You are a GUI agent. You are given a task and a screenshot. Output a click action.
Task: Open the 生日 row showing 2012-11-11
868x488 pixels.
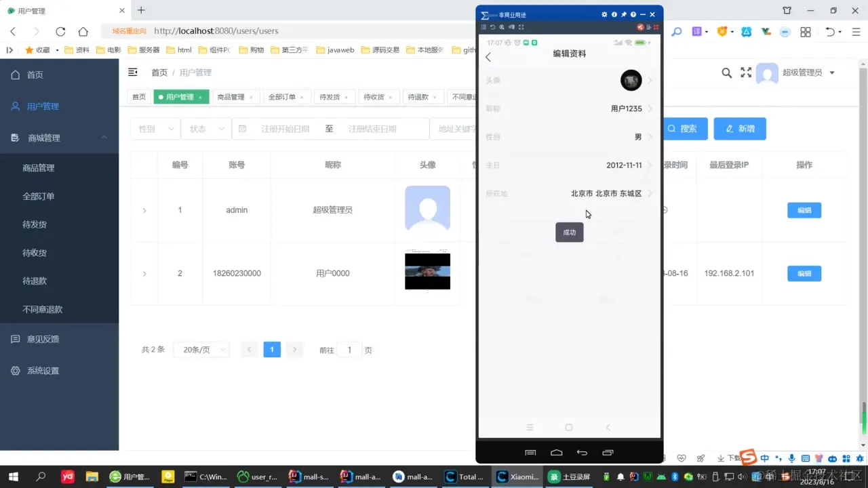[570, 165]
